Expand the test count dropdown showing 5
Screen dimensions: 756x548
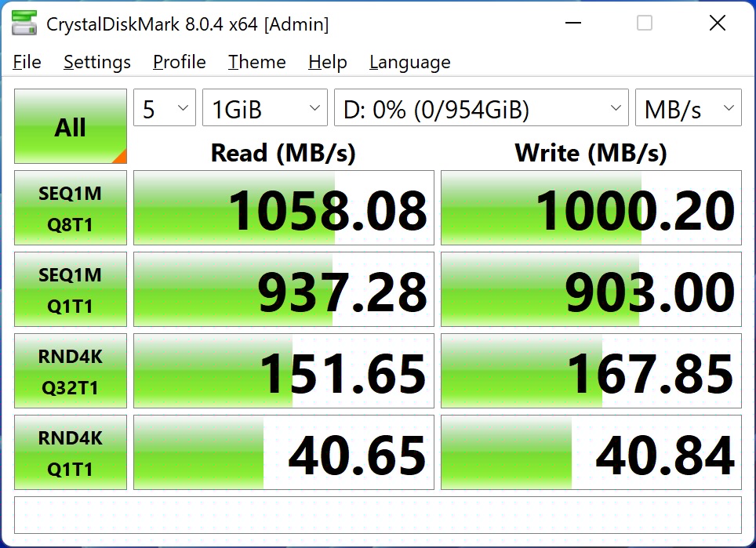tap(165, 107)
